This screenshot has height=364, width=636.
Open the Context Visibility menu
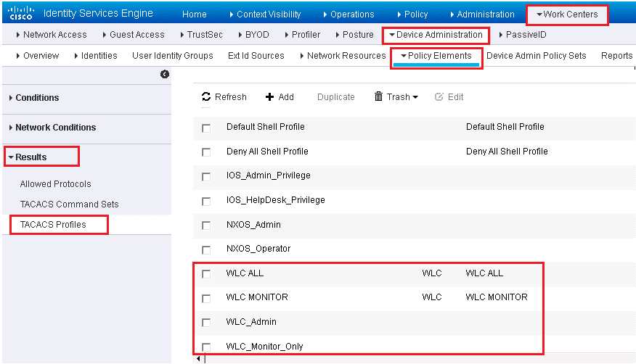pyautogui.click(x=265, y=15)
